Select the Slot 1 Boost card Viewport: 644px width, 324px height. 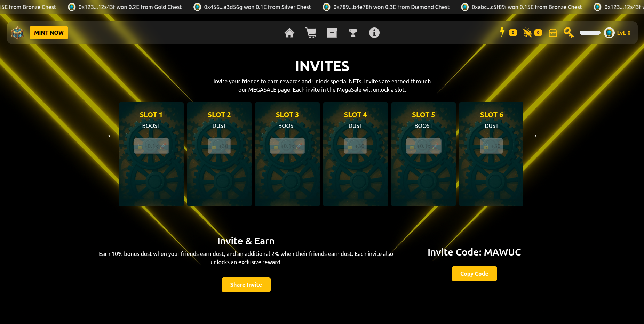point(151,154)
